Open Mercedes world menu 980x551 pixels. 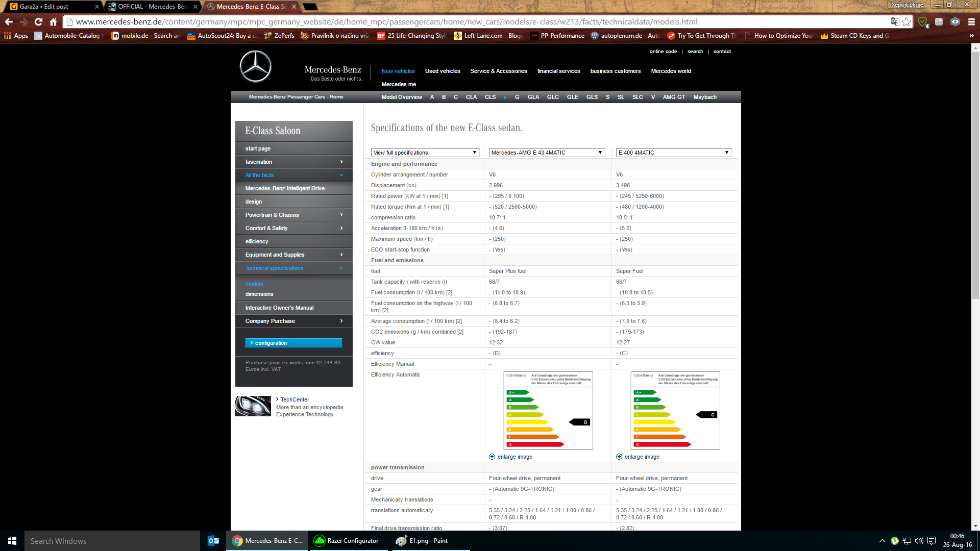point(671,71)
